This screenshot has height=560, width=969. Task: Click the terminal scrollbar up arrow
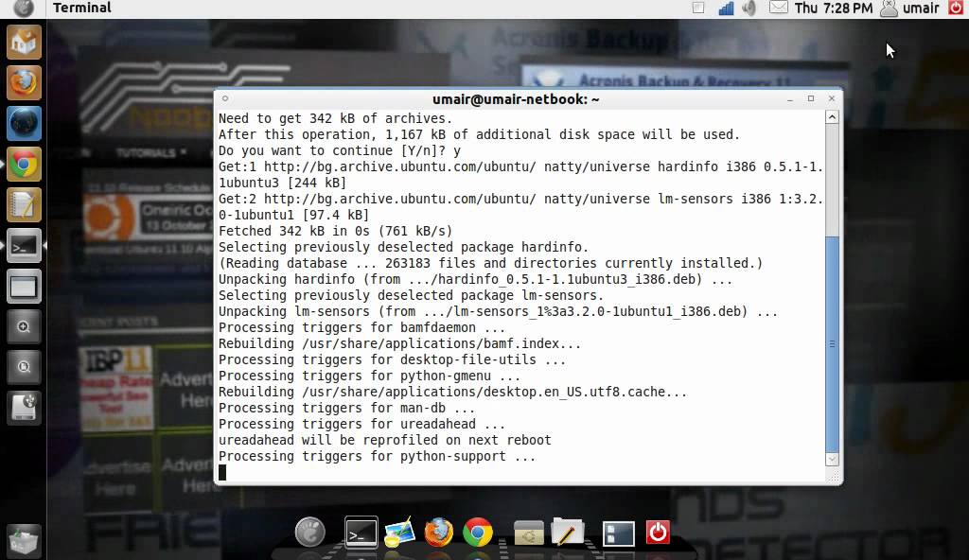(832, 117)
